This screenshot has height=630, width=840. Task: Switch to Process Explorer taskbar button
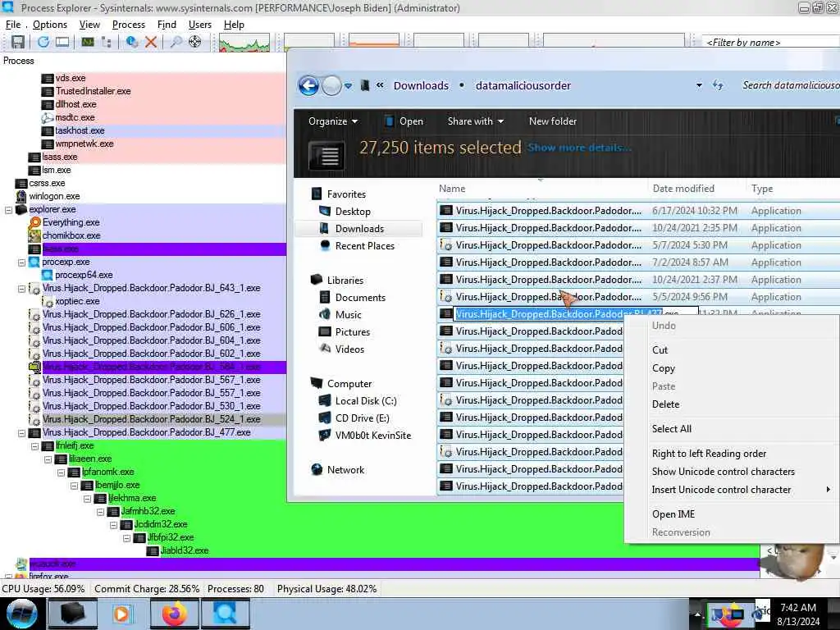226,614
